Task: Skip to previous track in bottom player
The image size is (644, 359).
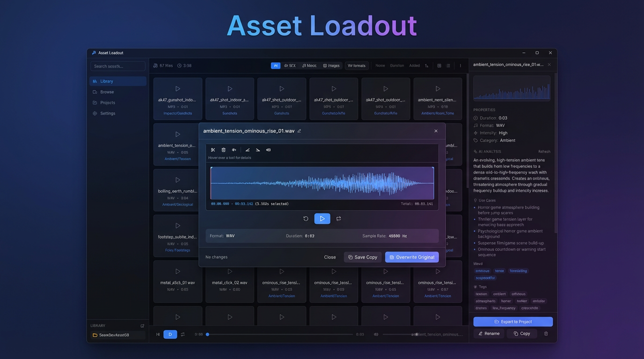Action: pyautogui.click(x=158, y=334)
